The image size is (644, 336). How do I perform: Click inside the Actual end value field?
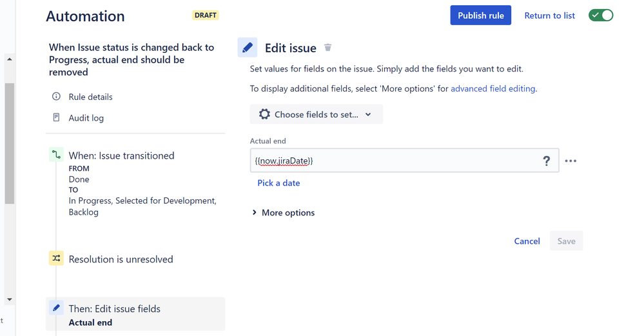tap(395, 161)
